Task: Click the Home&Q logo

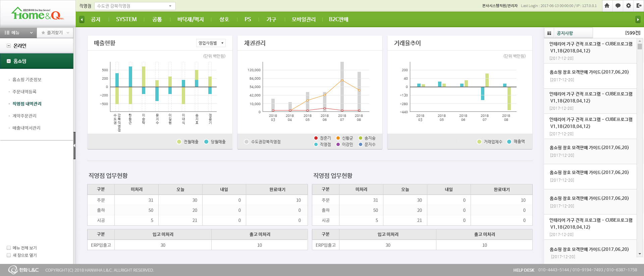Action: pyautogui.click(x=37, y=14)
